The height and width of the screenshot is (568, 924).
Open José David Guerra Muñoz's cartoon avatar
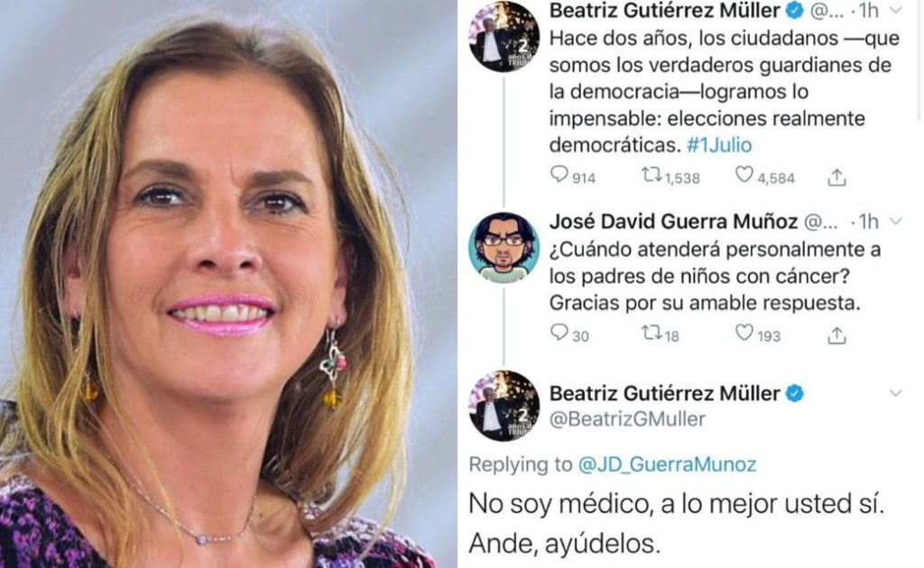[504, 248]
